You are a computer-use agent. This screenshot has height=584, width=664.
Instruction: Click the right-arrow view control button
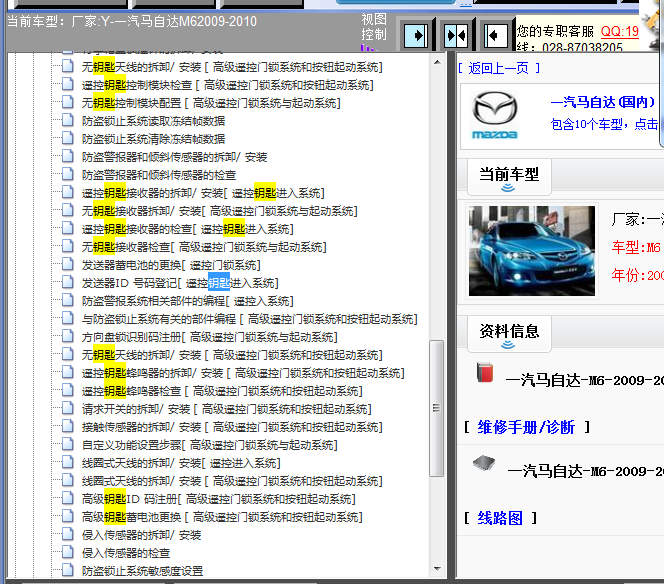416,36
